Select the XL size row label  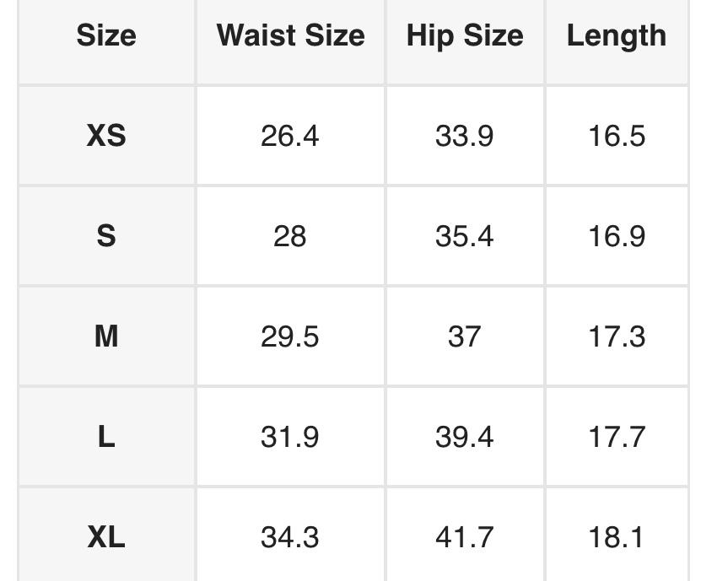coord(106,536)
